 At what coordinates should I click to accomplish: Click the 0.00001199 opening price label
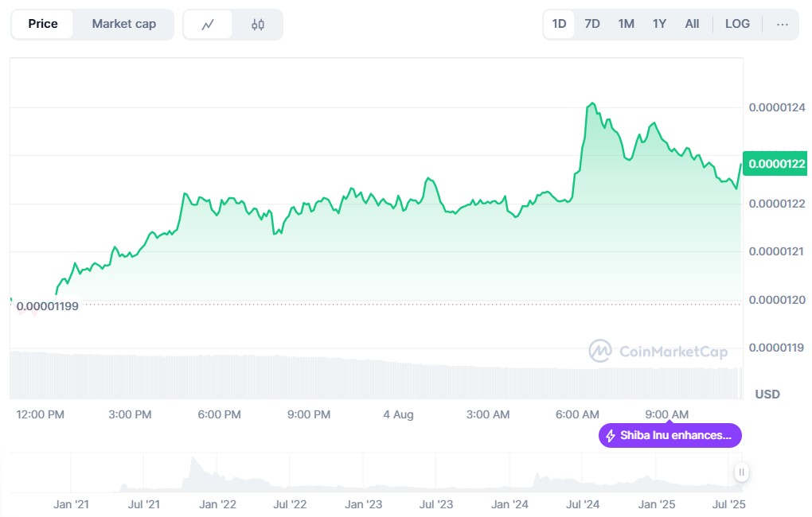47,306
